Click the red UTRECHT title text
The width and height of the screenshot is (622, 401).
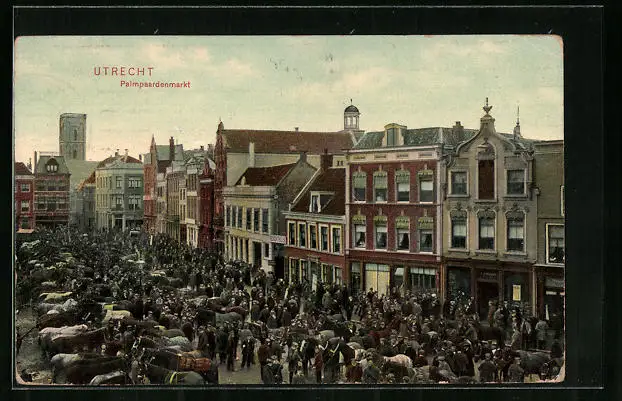[124, 72]
